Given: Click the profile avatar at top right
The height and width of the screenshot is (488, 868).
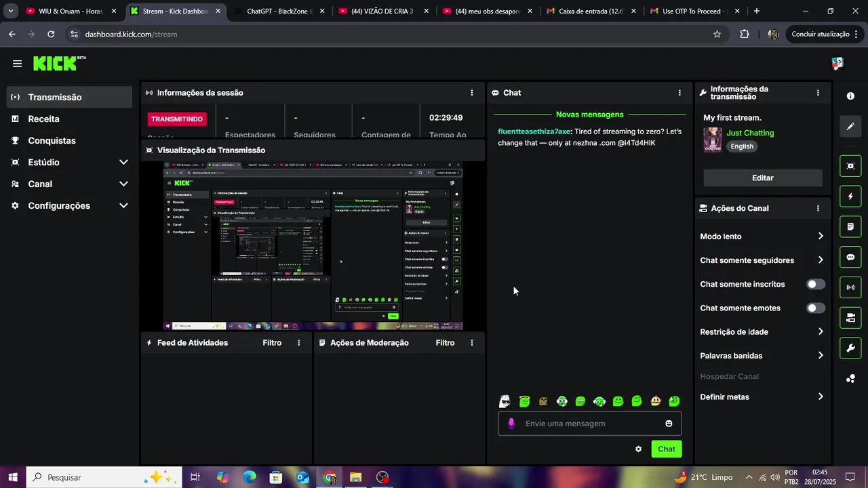Looking at the screenshot, I should tap(837, 64).
